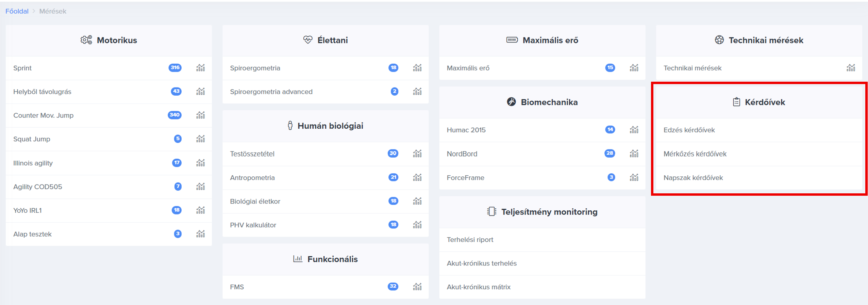This screenshot has height=305, width=868.
Task: Click the statistics icon for Counter Mov. Jump
Action: point(200,115)
